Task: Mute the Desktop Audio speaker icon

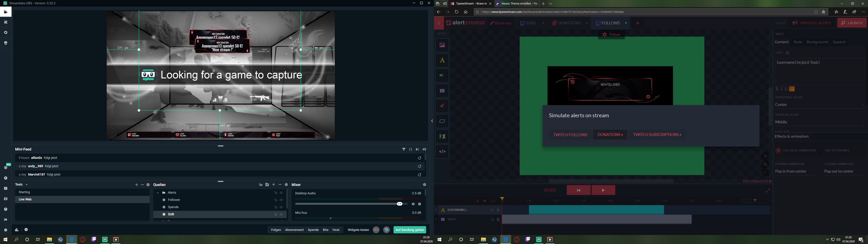Action: [413, 204]
